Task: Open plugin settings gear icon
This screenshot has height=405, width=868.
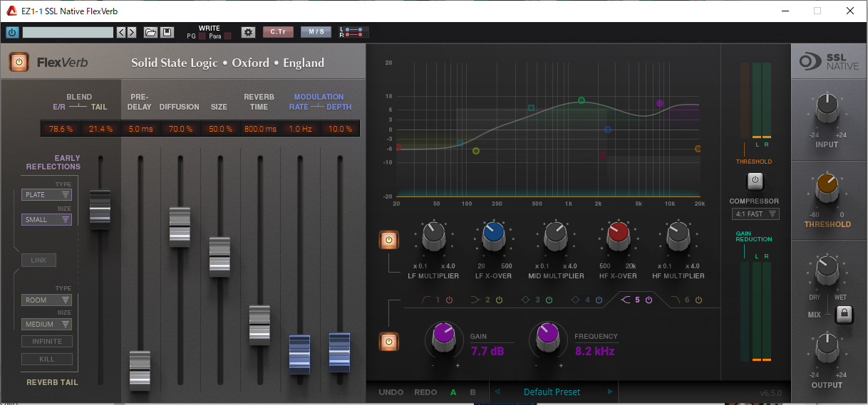Action: (248, 32)
